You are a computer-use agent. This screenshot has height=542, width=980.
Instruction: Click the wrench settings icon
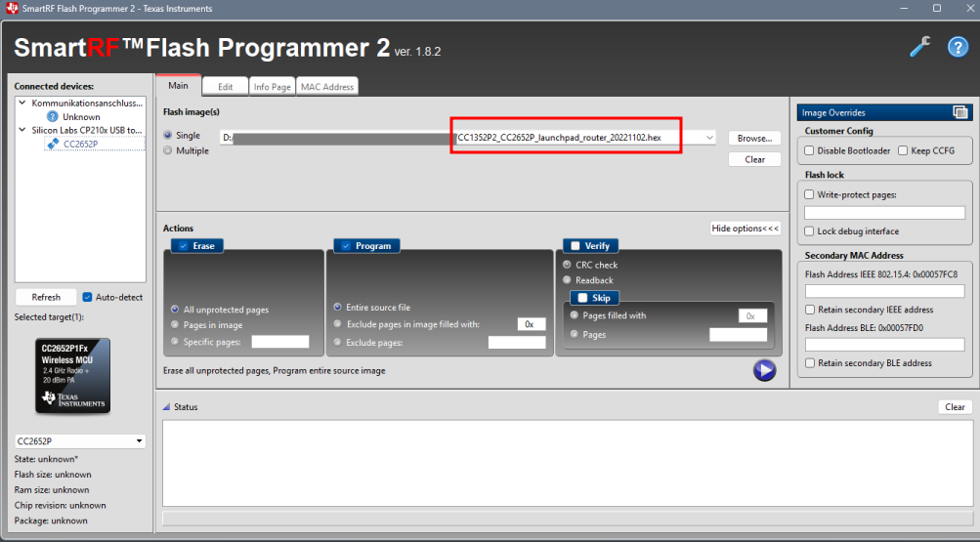[919, 47]
